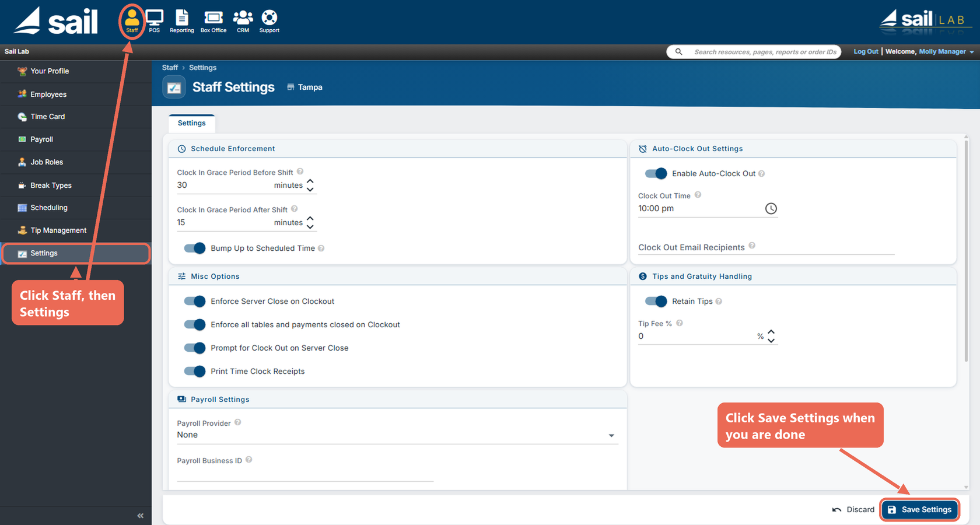
Task: Click help icon next to Bump Up to Scheduled Time
Action: click(321, 249)
